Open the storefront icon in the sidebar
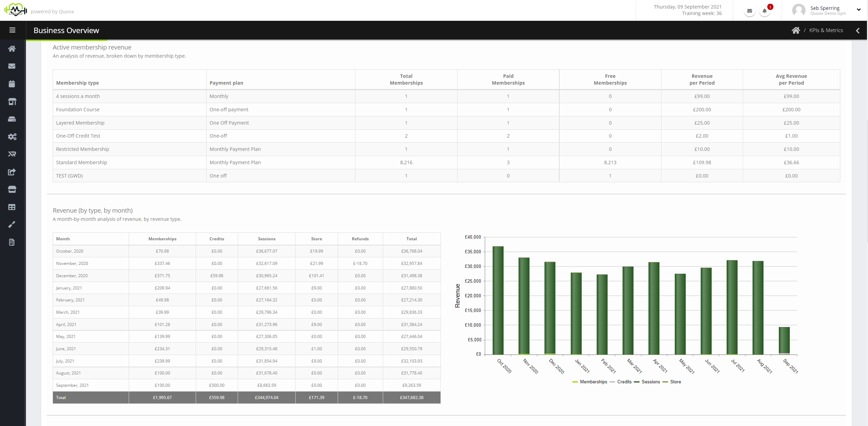 [x=12, y=189]
